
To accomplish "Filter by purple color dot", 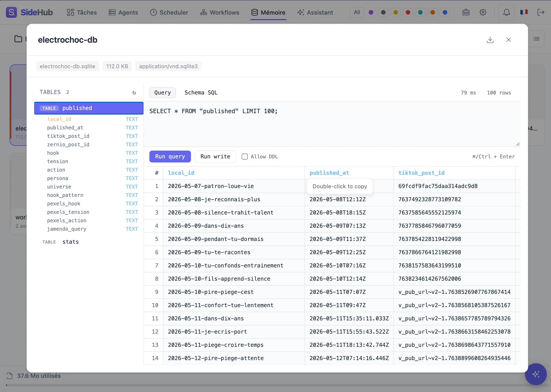I will (x=371, y=12).
